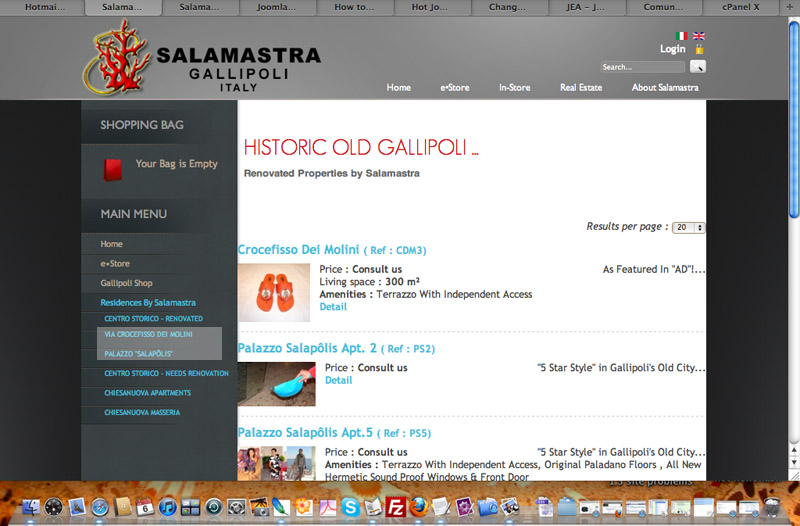Open Centro Storico - Renovated submenu
The height and width of the screenshot is (526, 800).
(x=154, y=318)
